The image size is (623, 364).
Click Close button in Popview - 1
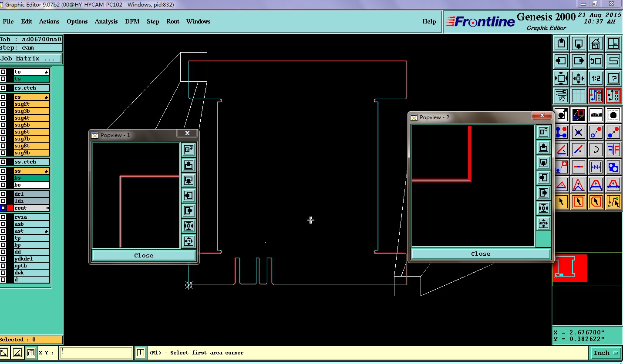pos(144,255)
